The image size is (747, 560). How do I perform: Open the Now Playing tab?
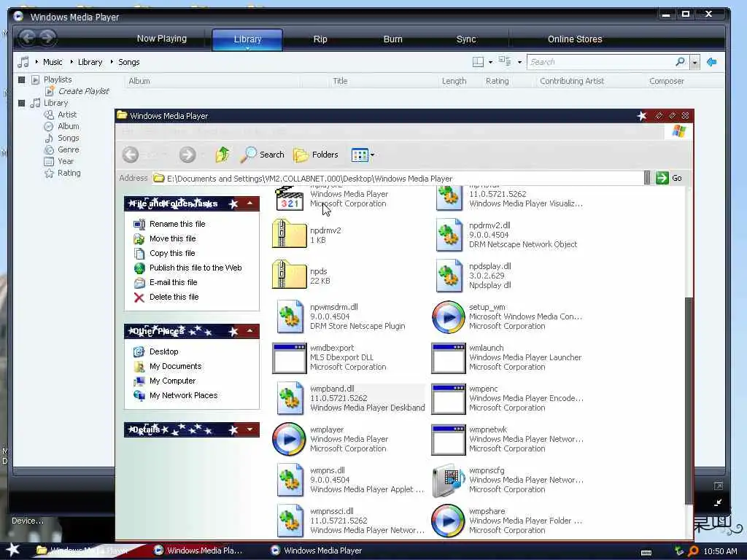161,39
